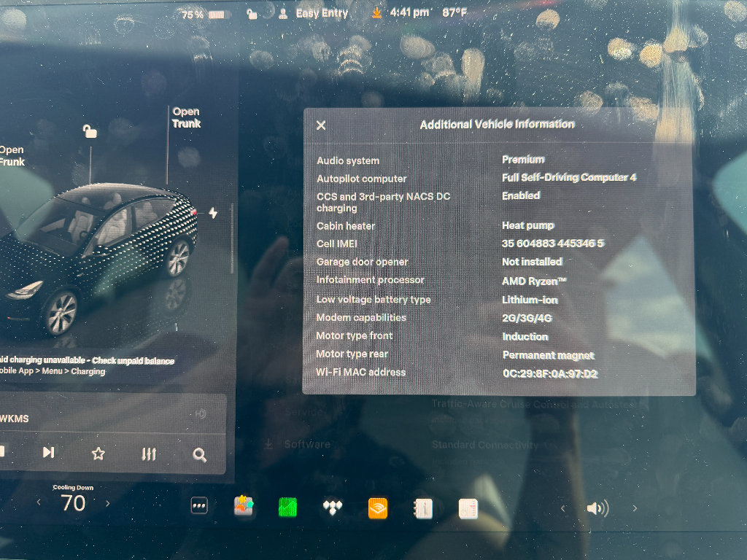747x560 pixels.
Task: Open the Software menu item
Action: [307, 444]
